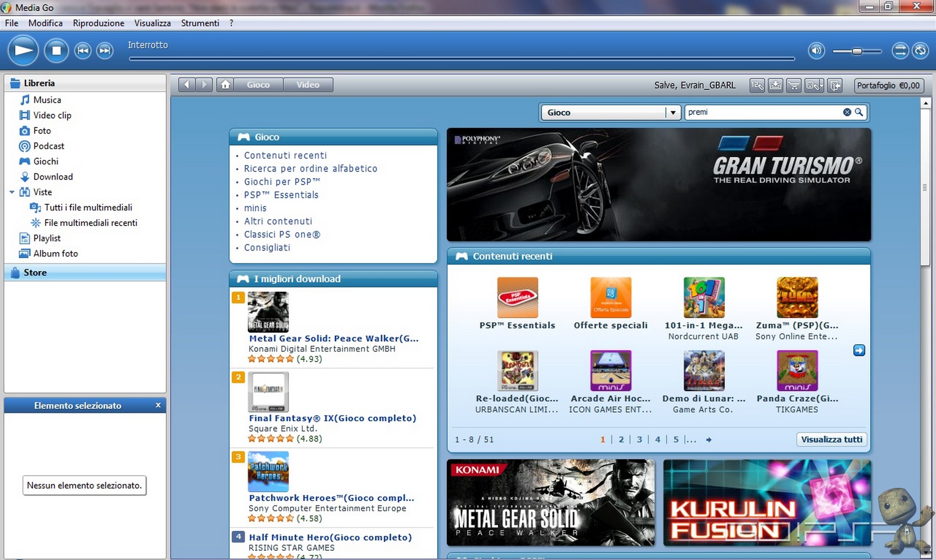Open the Gran Turismo banner
The height and width of the screenshot is (560, 936).
tap(658, 184)
